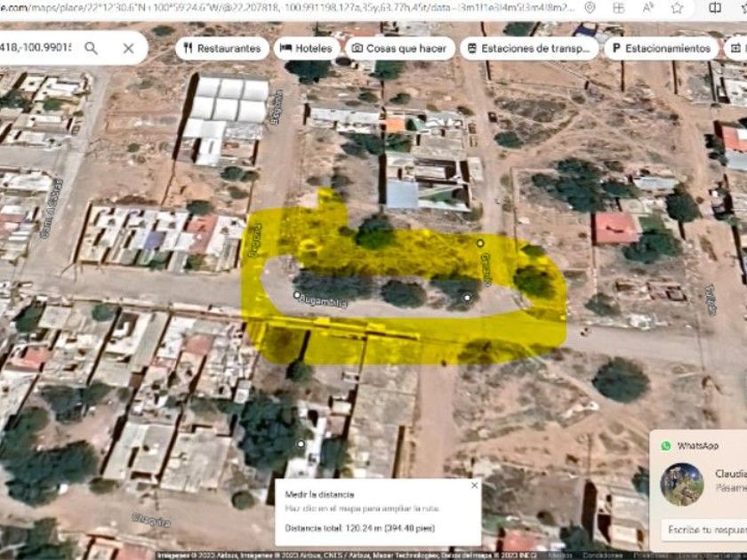Click the Claudia sender name in notification
The height and width of the screenshot is (560, 747).
[x=731, y=473]
